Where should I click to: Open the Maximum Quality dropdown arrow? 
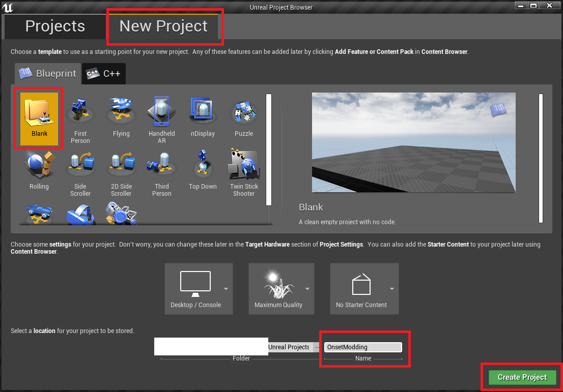click(307, 289)
